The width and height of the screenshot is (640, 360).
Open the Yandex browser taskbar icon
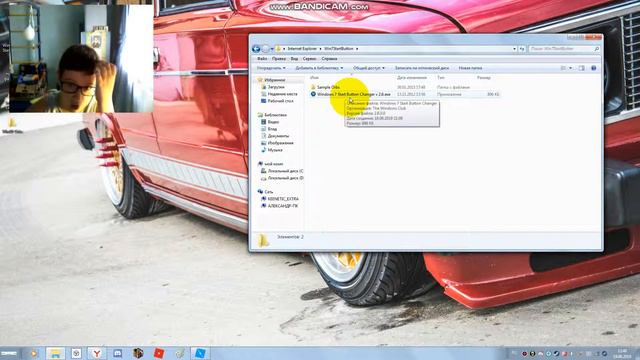(96, 353)
